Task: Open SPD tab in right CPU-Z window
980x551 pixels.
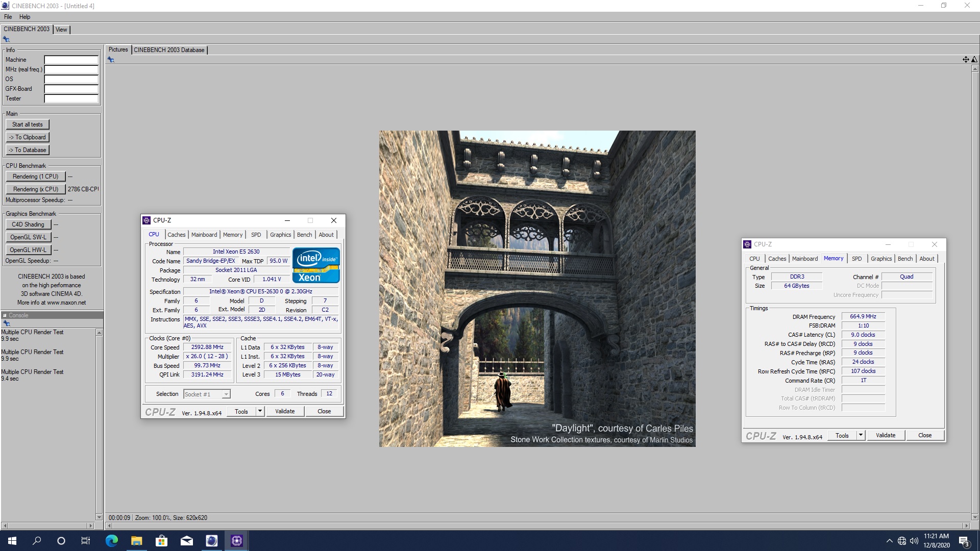Action: [x=856, y=259]
